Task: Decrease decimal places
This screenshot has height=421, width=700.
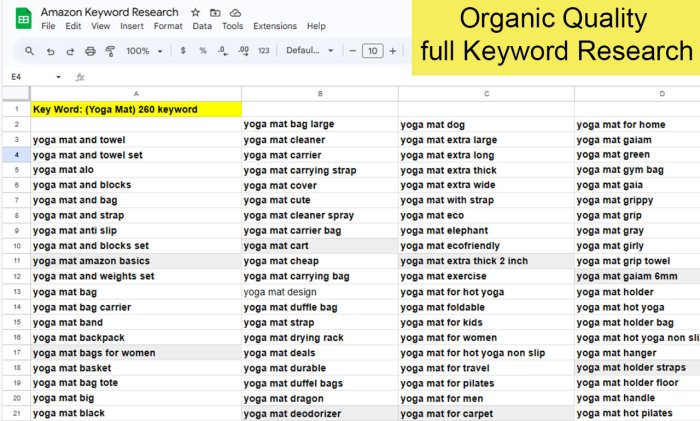Action: pos(222,51)
